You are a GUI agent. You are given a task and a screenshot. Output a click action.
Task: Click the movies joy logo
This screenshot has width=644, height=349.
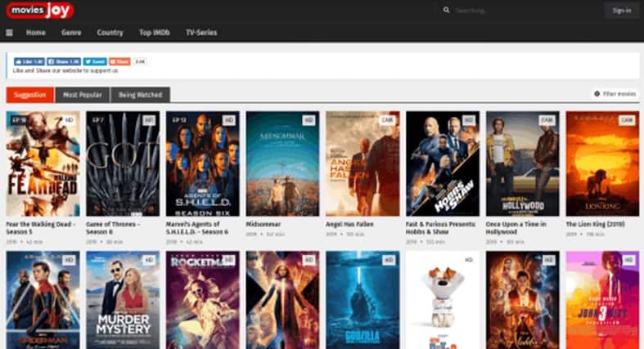point(40,11)
